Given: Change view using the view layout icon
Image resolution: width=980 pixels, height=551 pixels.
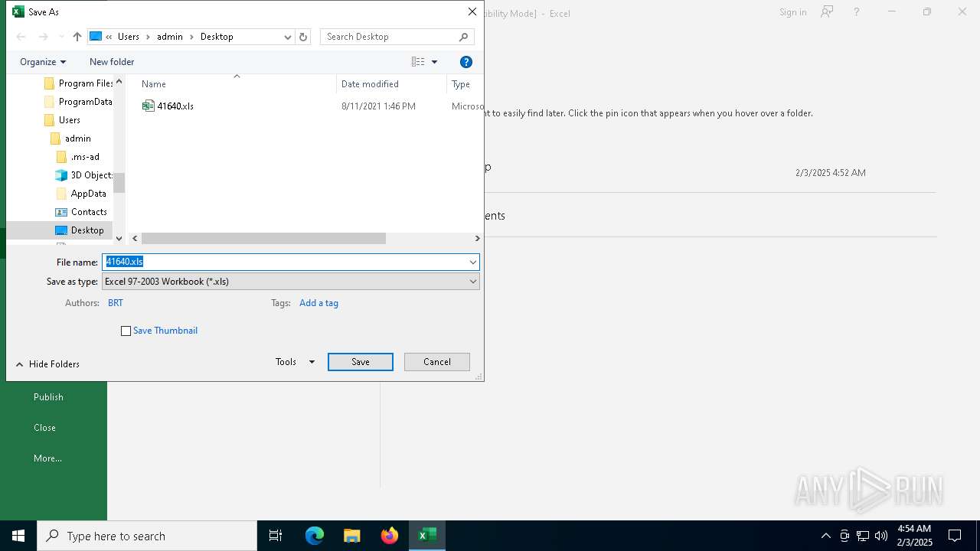Looking at the screenshot, I should coord(418,62).
